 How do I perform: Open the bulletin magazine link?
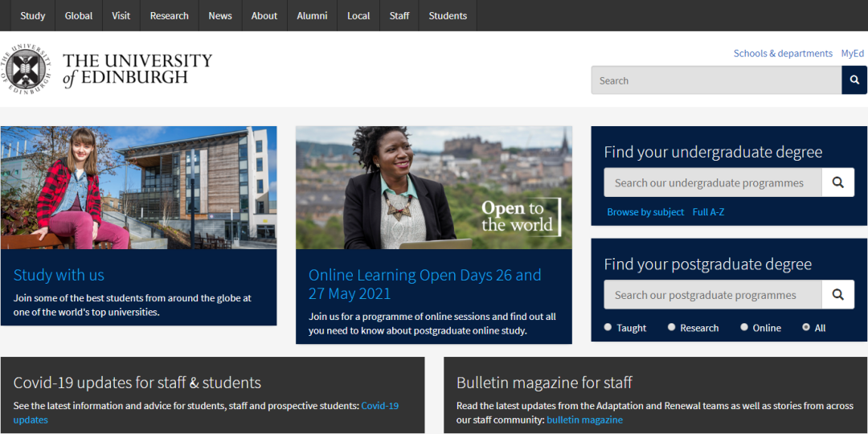pos(584,420)
